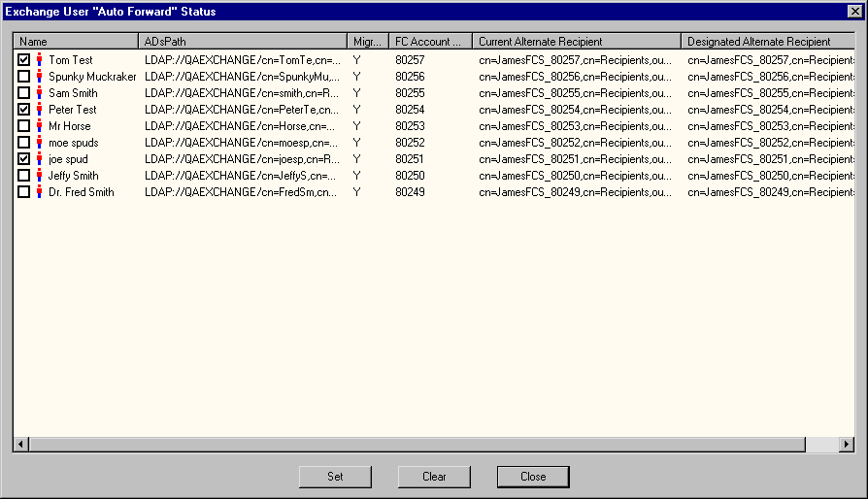Sort by the ADsPath column header
The width and height of the screenshot is (868, 499).
(x=243, y=42)
